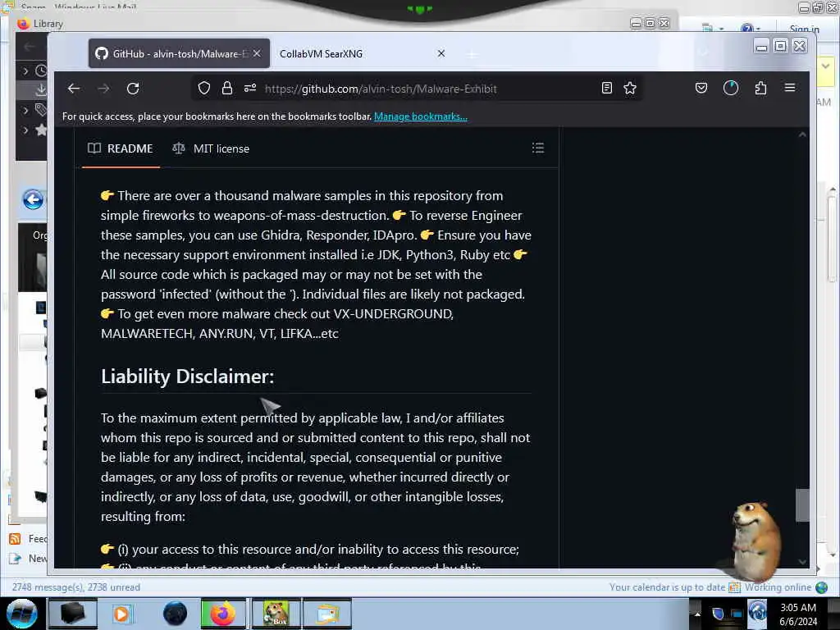The image size is (840, 630).
Task: Open the list all tabs dropdown
Action: (x=703, y=53)
